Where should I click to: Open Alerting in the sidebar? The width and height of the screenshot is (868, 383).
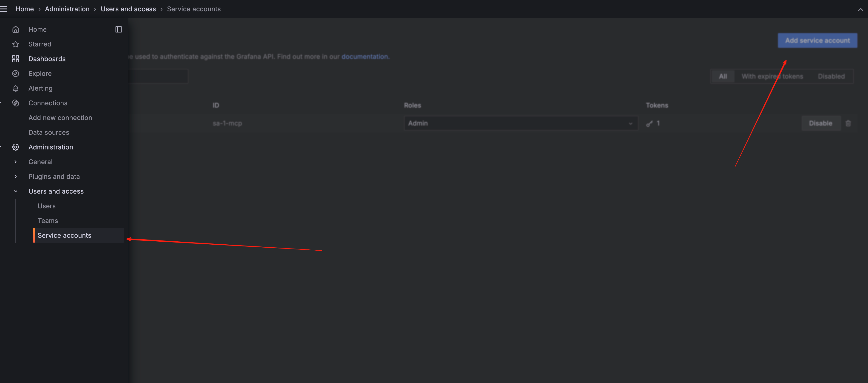pyautogui.click(x=40, y=88)
